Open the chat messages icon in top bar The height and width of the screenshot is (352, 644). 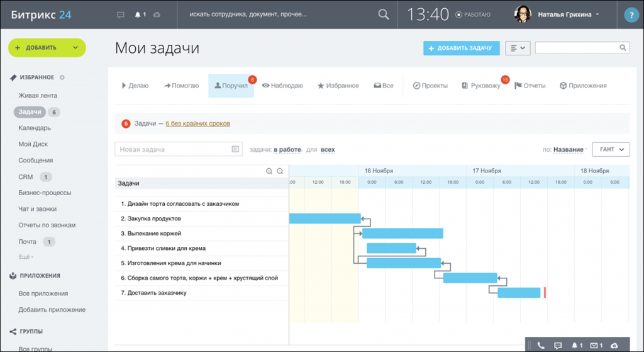point(121,14)
